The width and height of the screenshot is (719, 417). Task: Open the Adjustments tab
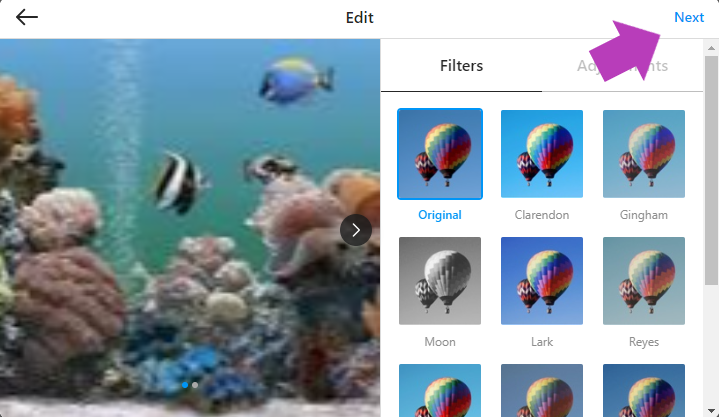pyautogui.click(x=622, y=66)
